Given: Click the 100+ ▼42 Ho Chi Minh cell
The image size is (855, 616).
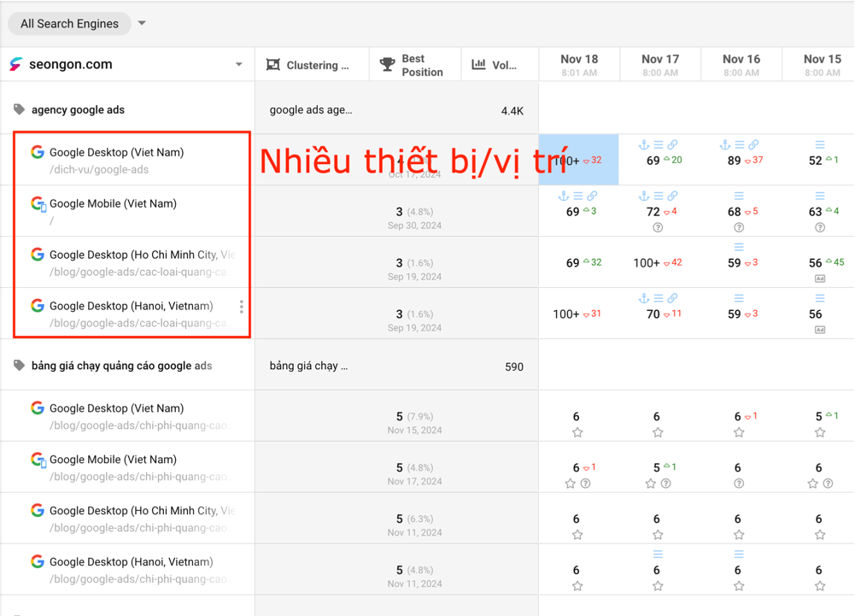Looking at the screenshot, I should [658, 263].
